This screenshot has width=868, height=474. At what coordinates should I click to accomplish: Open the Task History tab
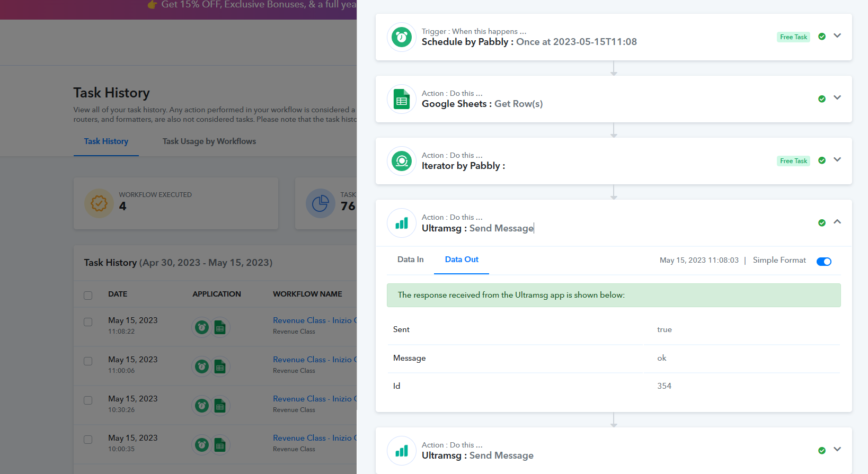coord(106,141)
